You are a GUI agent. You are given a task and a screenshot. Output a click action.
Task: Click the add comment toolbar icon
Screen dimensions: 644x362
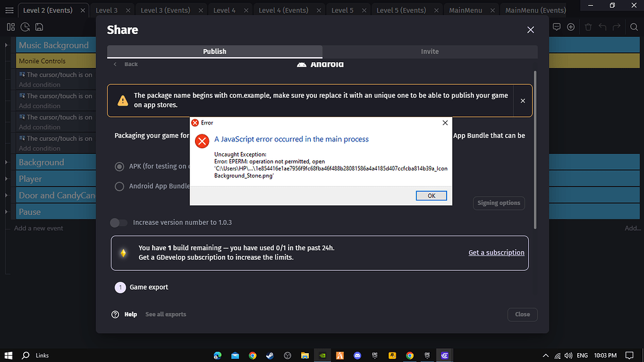coord(557,27)
